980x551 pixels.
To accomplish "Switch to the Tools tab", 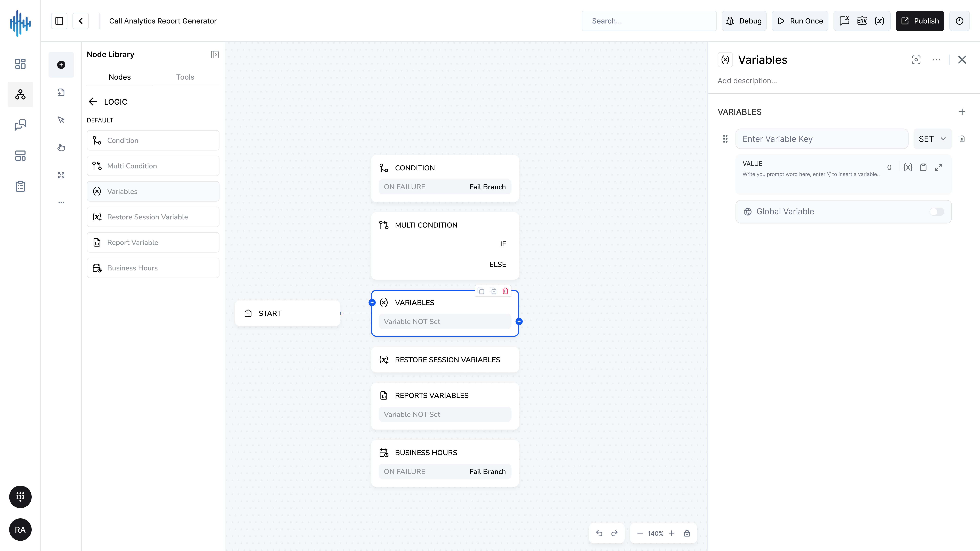I will [185, 77].
